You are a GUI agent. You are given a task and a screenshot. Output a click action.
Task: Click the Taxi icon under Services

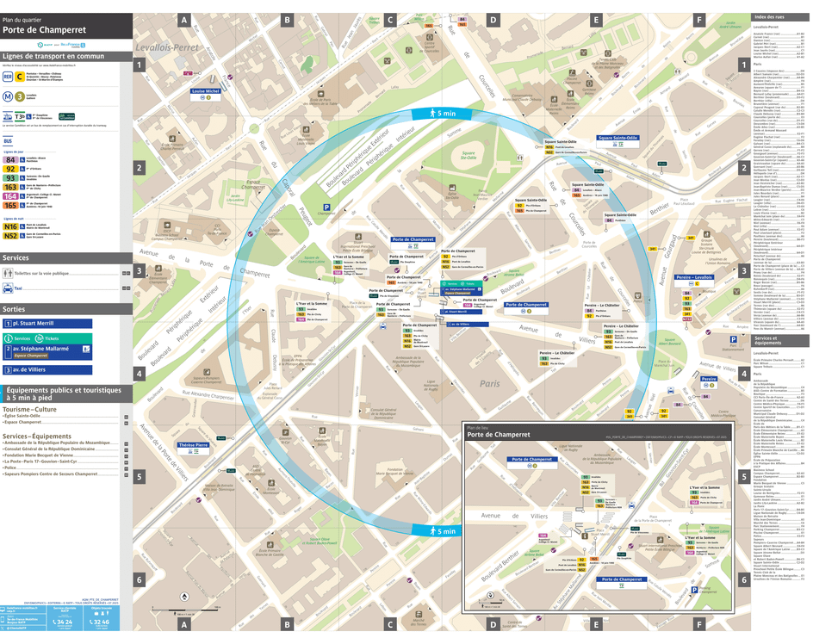click(8, 289)
